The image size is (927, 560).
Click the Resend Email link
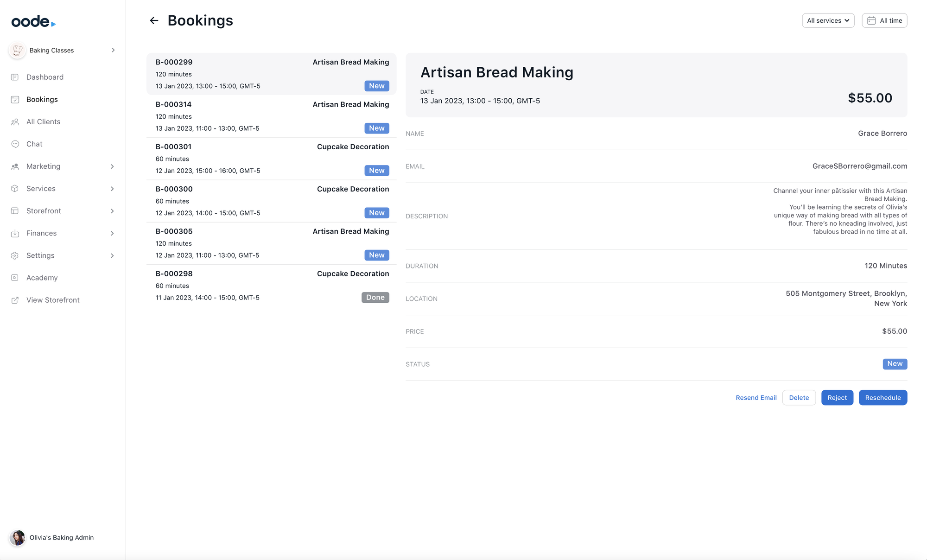click(756, 398)
